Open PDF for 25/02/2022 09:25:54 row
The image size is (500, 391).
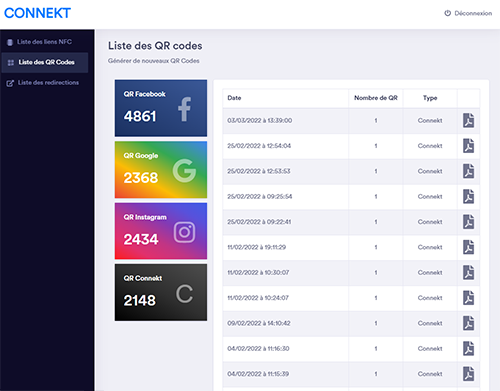tap(468, 196)
